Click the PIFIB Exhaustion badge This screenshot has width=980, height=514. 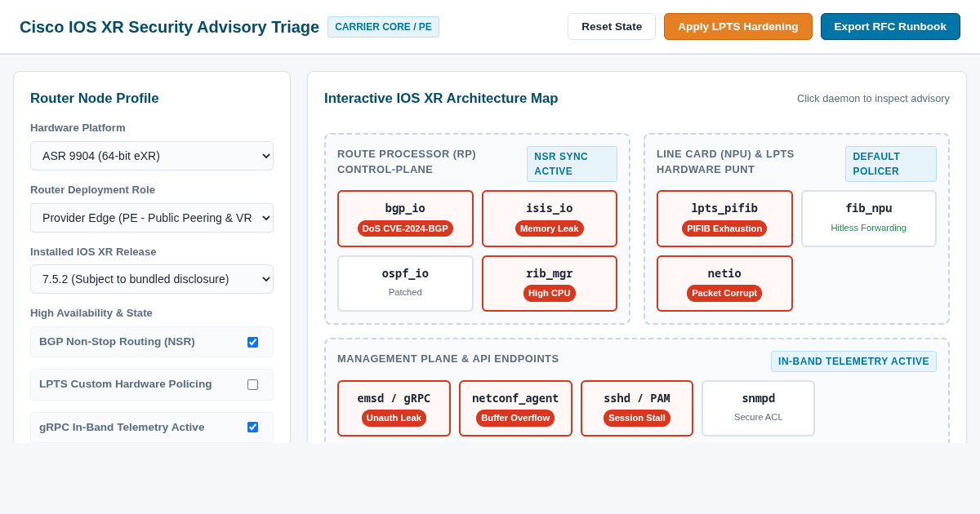point(724,228)
